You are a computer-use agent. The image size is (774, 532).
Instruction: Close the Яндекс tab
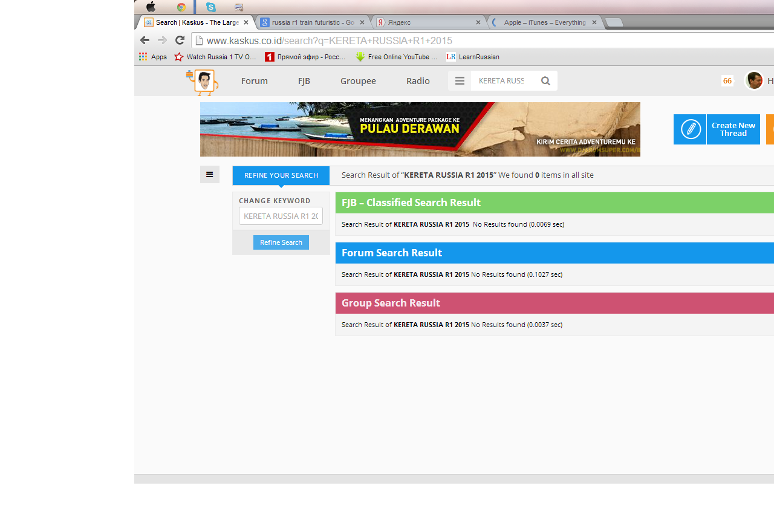(x=478, y=22)
